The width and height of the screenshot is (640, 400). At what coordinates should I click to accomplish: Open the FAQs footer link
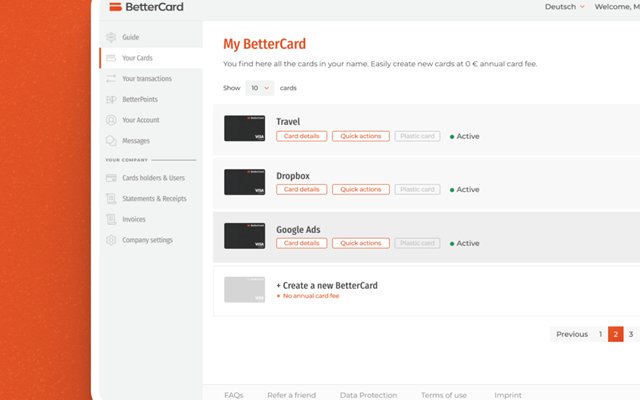tap(233, 395)
